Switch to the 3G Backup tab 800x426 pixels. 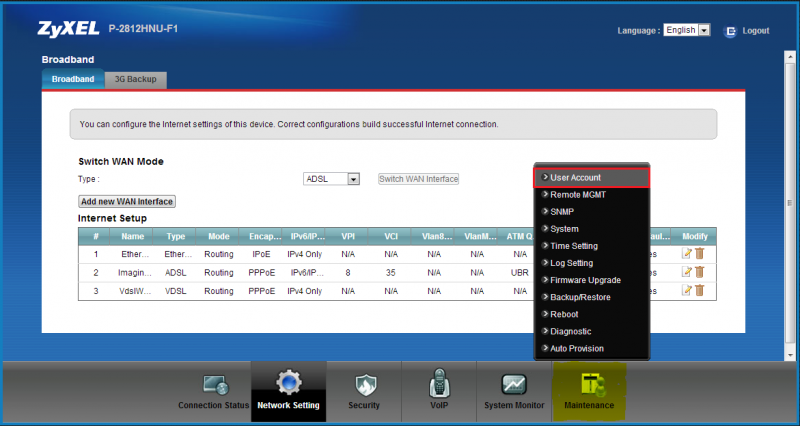[135, 79]
